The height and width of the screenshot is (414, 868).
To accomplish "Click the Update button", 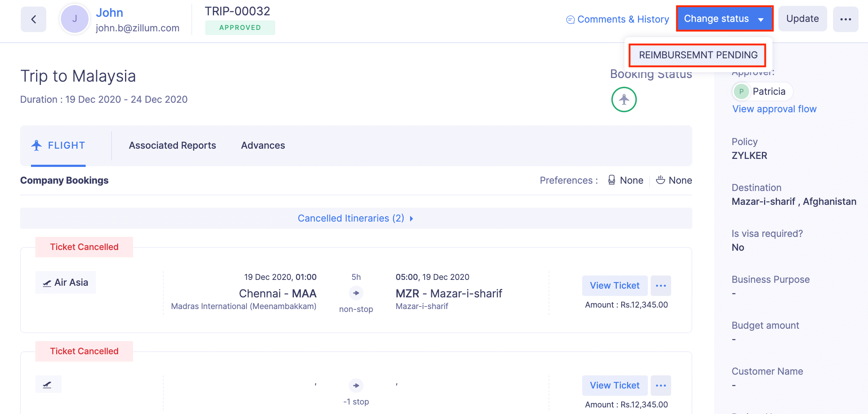I will (802, 19).
